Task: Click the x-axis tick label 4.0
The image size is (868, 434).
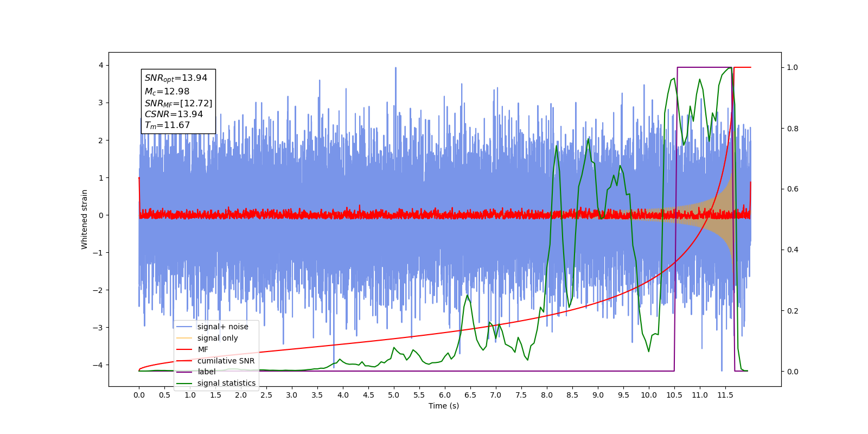Action: click(x=343, y=395)
